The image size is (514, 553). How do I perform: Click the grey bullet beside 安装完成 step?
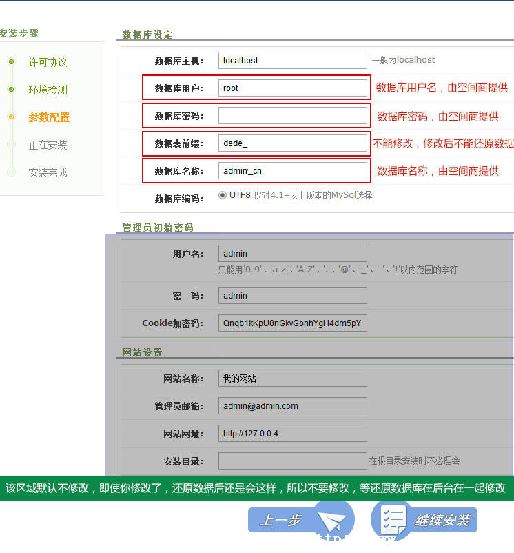click(12, 172)
